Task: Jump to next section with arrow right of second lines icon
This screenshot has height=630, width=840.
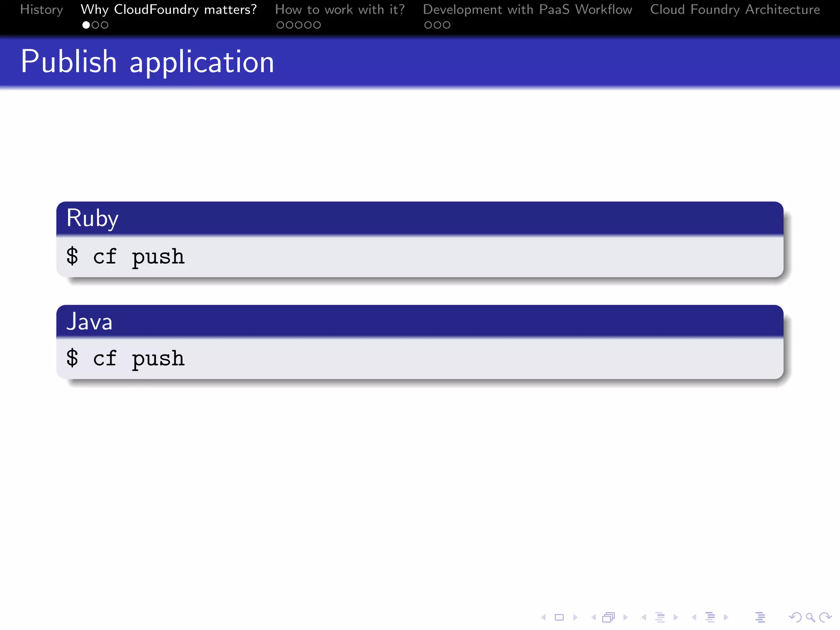Action: coord(726,617)
